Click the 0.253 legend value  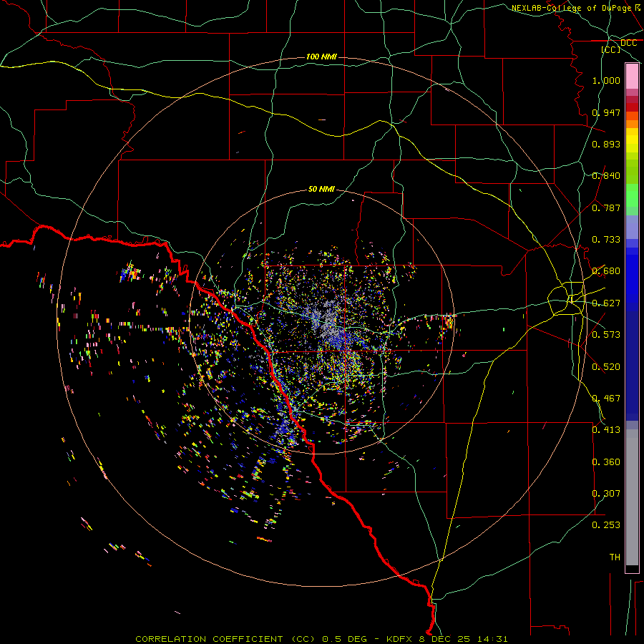(x=606, y=525)
